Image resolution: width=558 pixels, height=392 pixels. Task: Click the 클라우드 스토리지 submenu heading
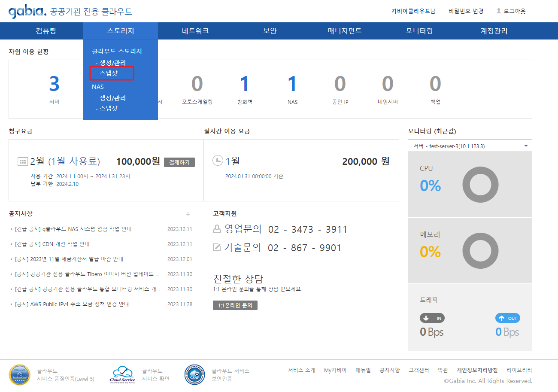click(117, 51)
